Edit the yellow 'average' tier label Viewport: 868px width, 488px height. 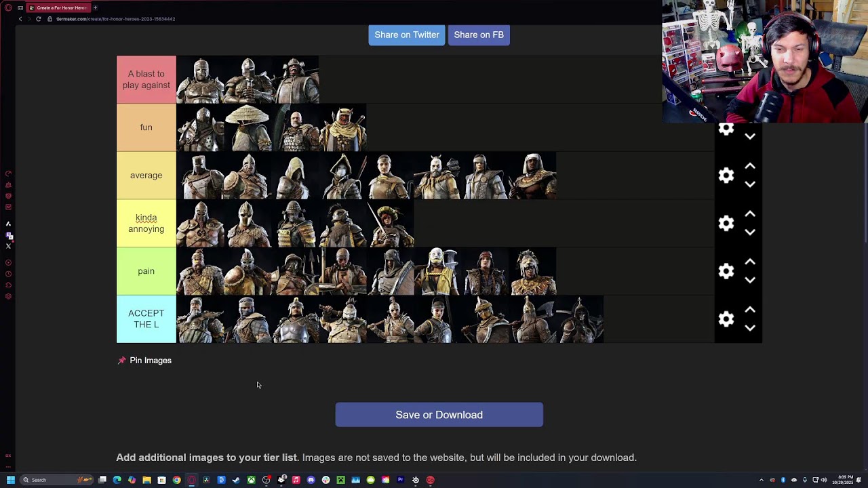click(146, 176)
